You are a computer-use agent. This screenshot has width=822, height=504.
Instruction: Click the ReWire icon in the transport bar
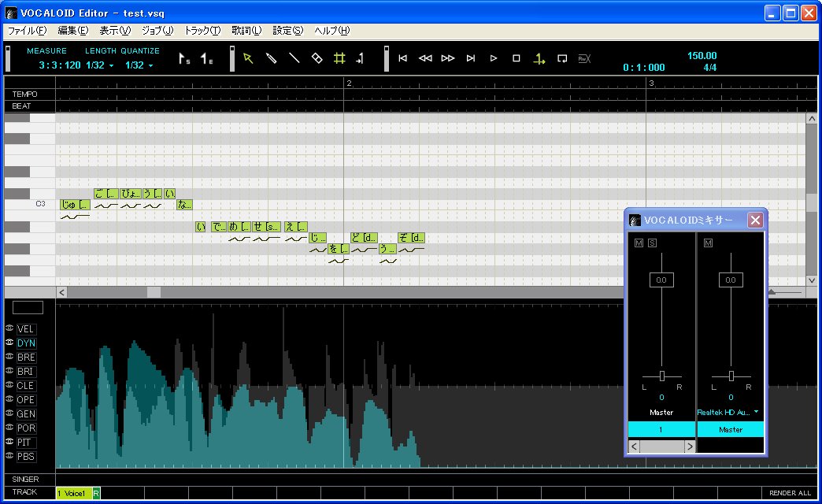[x=584, y=58]
